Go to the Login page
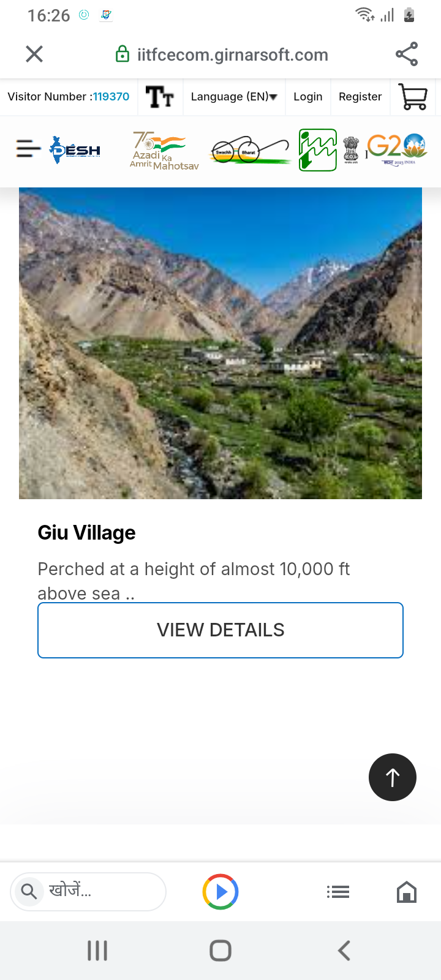Screen dimensions: 441x980 click(x=307, y=97)
